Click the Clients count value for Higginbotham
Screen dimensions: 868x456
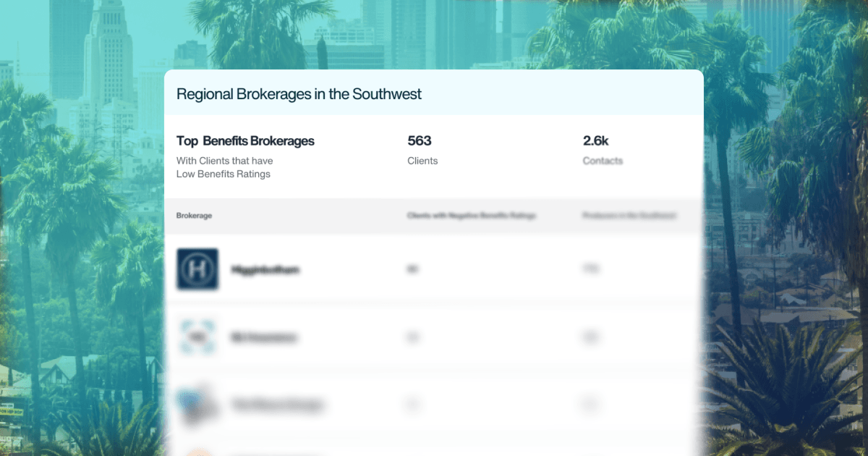(x=412, y=269)
